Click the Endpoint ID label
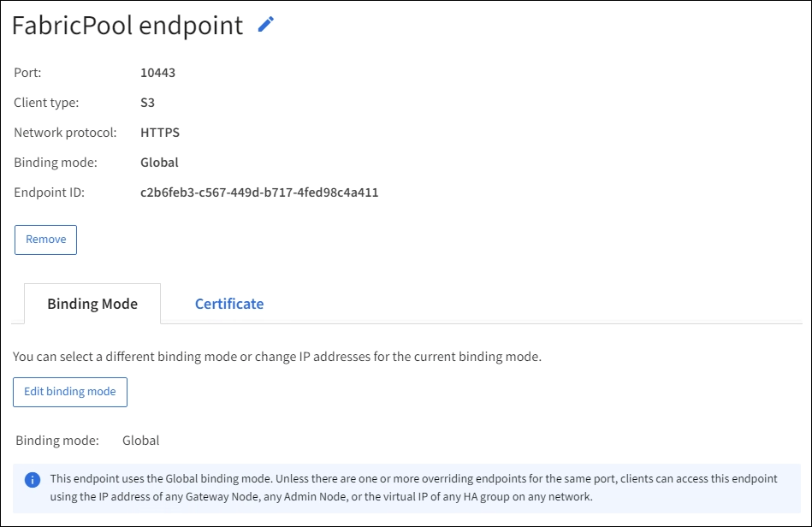Viewport: 812px width, 527px height. [x=50, y=192]
